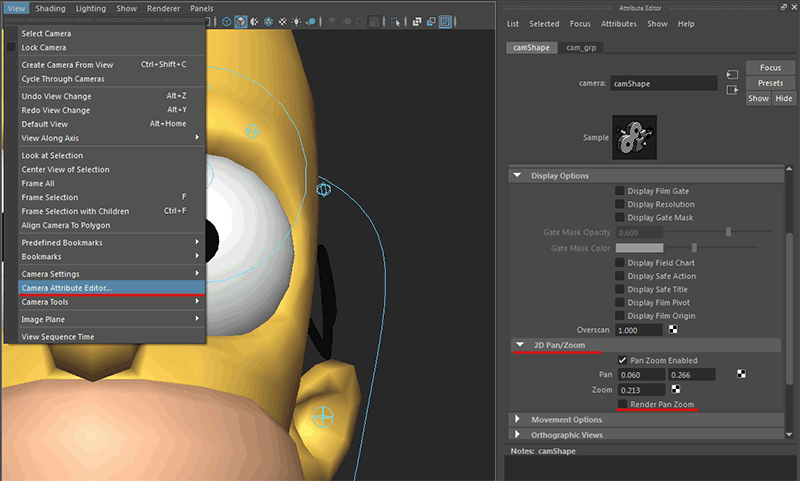The height and width of the screenshot is (481, 800).
Task: Collapse the 2D Pan/Zoom section
Action: click(518, 345)
